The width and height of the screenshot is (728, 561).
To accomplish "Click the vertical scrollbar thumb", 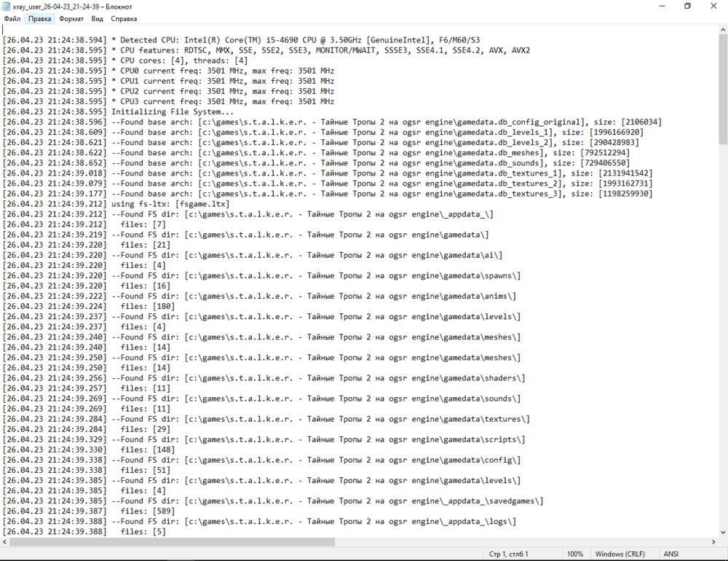I will (723, 89).
